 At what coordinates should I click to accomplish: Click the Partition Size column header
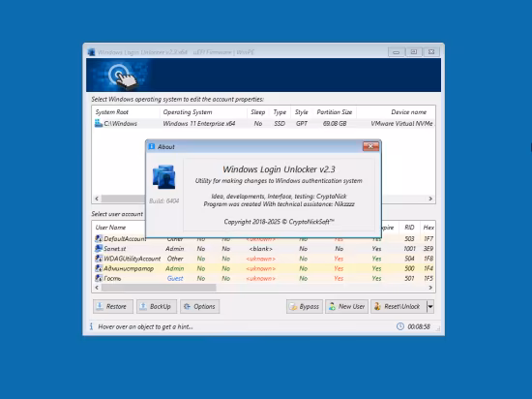[335, 112]
